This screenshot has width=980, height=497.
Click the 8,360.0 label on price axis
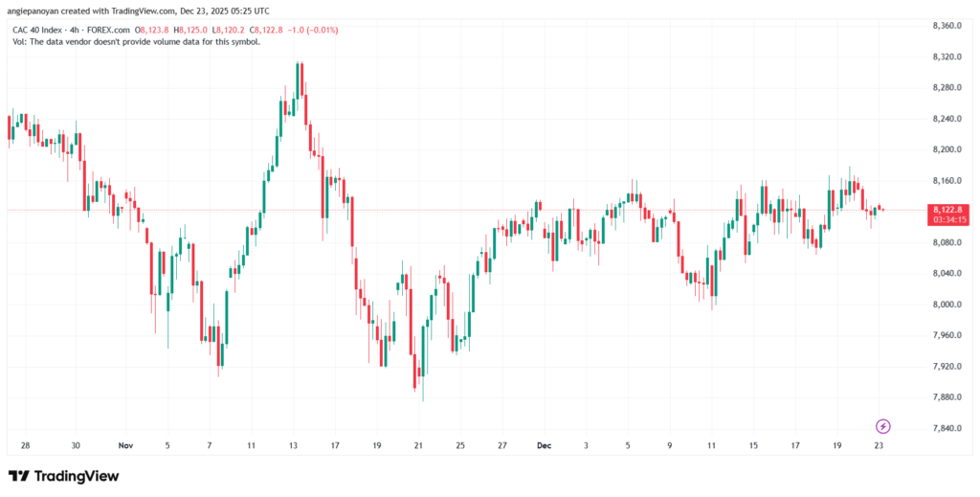[946, 26]
